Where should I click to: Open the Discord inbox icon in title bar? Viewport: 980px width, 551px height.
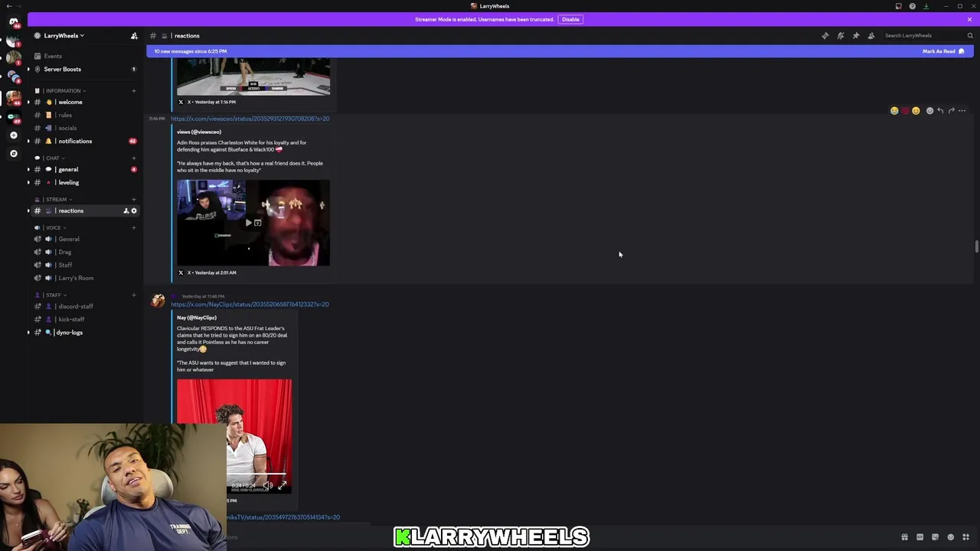pos(899,6)
